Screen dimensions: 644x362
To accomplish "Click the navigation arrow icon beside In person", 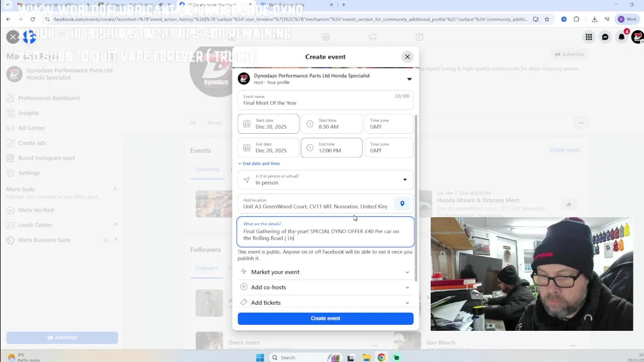I will pos(247,179).
